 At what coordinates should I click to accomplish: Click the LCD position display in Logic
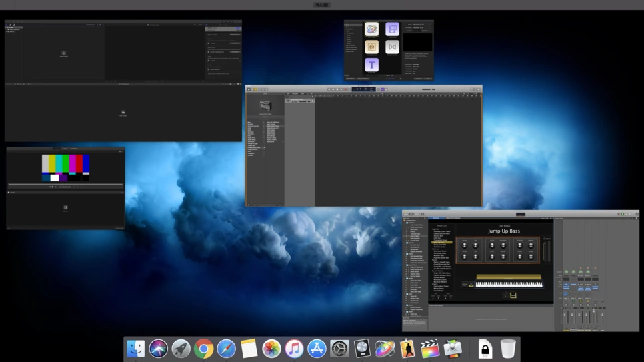359,89
